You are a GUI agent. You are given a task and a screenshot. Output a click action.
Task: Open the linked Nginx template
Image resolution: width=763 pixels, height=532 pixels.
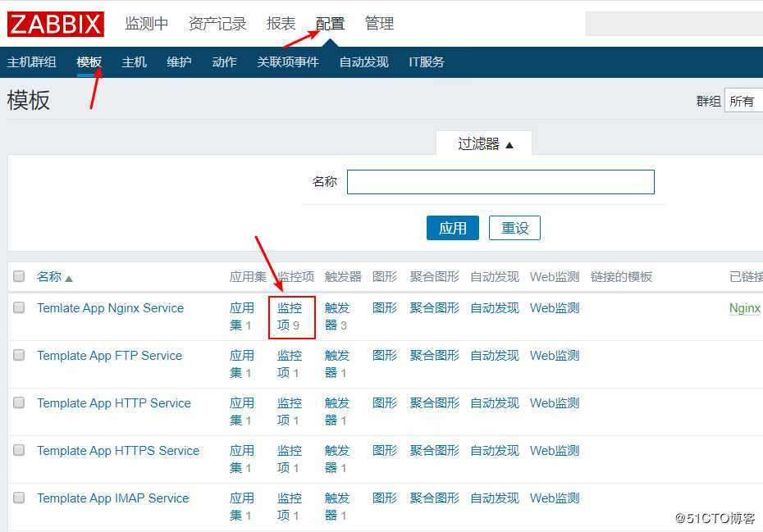tap(743, 307)
